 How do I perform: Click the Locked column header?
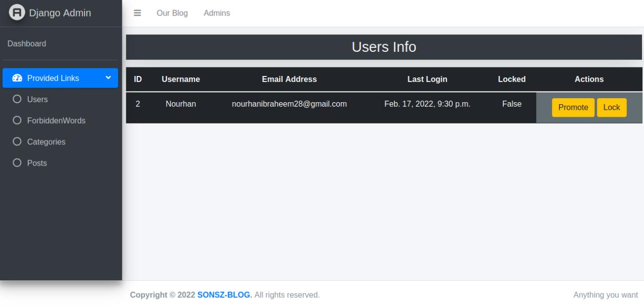click(x=512, y=79)
